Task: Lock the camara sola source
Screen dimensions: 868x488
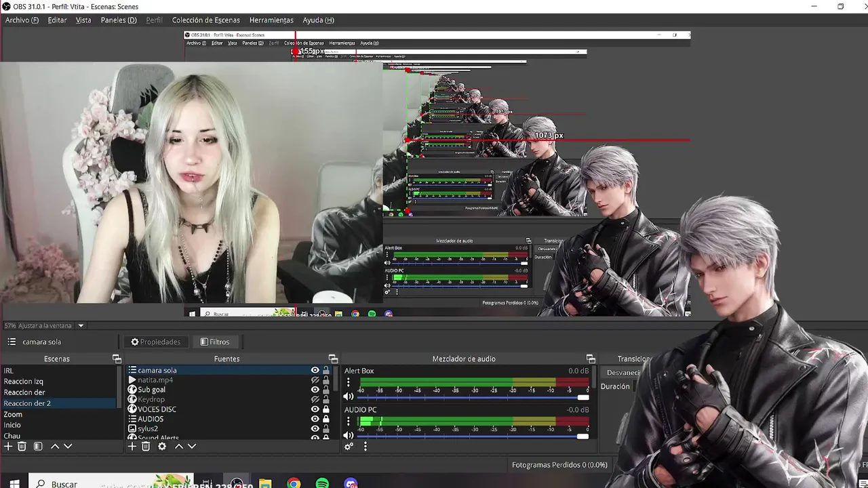Action: (326, 371)
